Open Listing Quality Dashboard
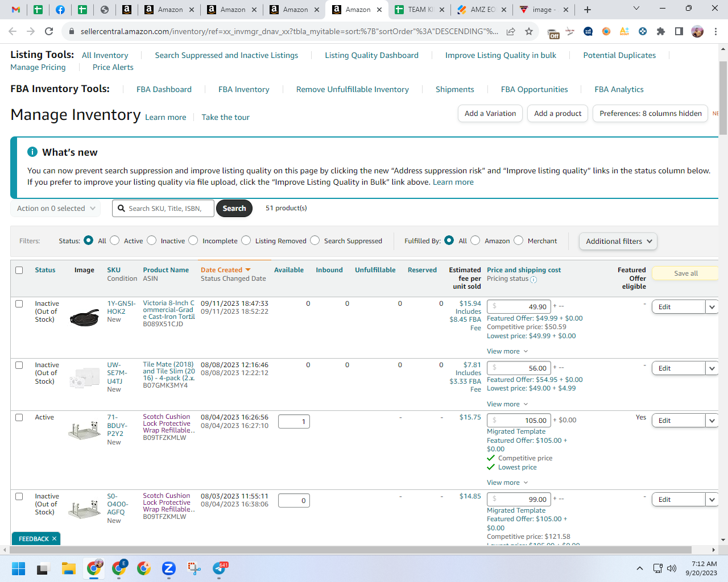This screenshot has height=582, width=728. [371, 55]
